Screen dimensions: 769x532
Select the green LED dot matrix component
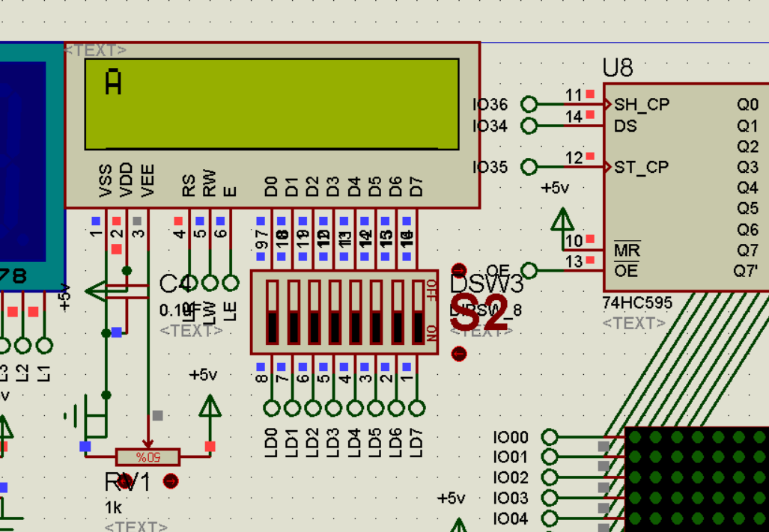[697, 479]
